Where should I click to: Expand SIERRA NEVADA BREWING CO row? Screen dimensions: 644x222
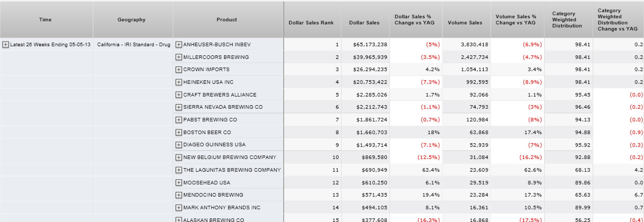179,107
